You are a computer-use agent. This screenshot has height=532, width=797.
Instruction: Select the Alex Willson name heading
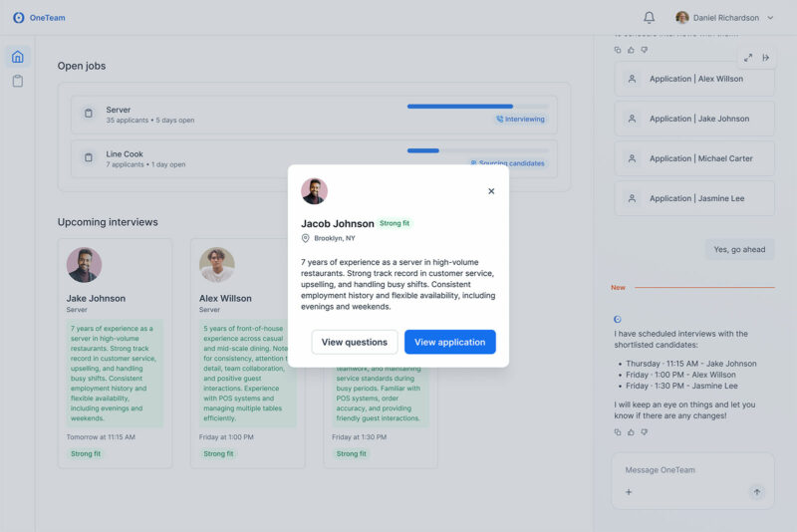[x=225, y=298]
